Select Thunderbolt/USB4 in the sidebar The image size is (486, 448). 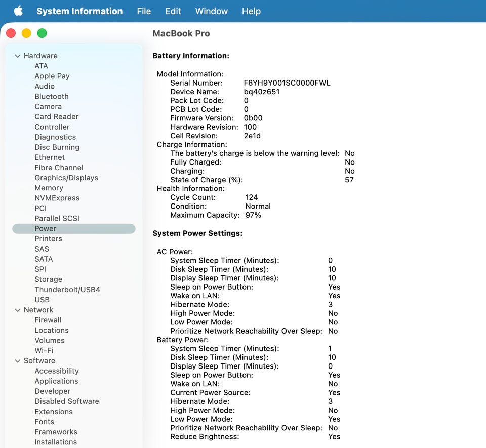click(x=67, y=290)
